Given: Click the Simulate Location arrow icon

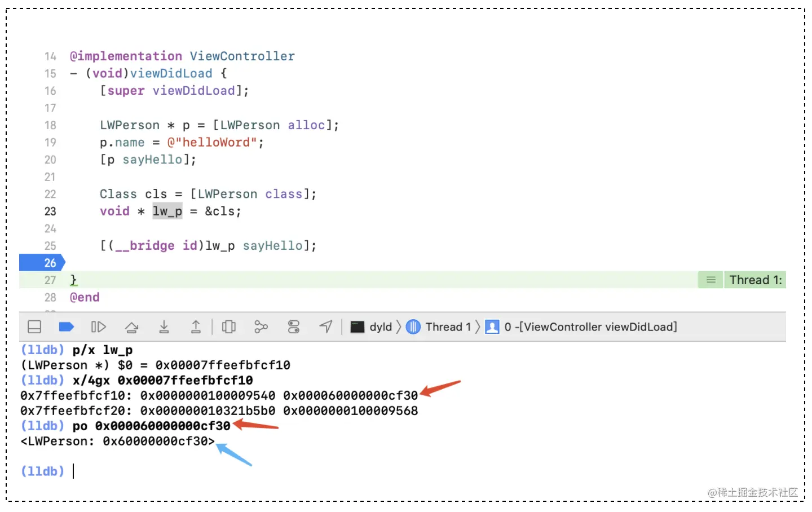Looking at the screenshot, I should click(326, 327).
